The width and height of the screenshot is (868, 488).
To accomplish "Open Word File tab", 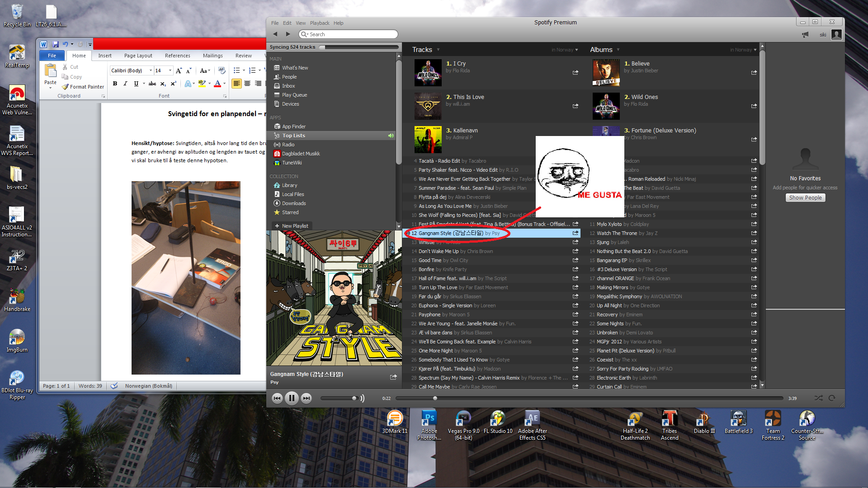I will [52, 56].
